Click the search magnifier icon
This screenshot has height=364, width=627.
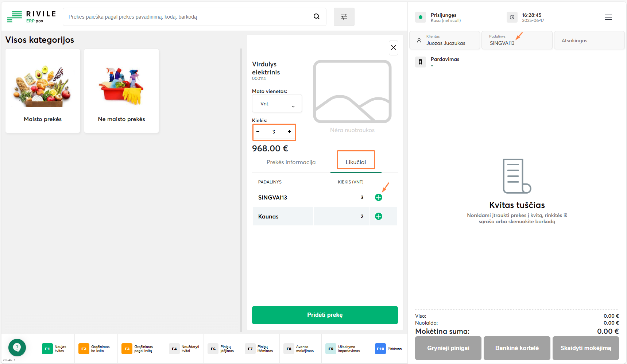click(316, 16)
